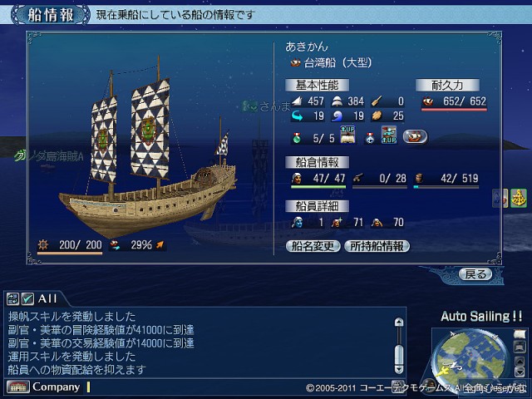532x399 pixels.
Task: Open the Company chat channel label
Action: (x=56, y=387)
